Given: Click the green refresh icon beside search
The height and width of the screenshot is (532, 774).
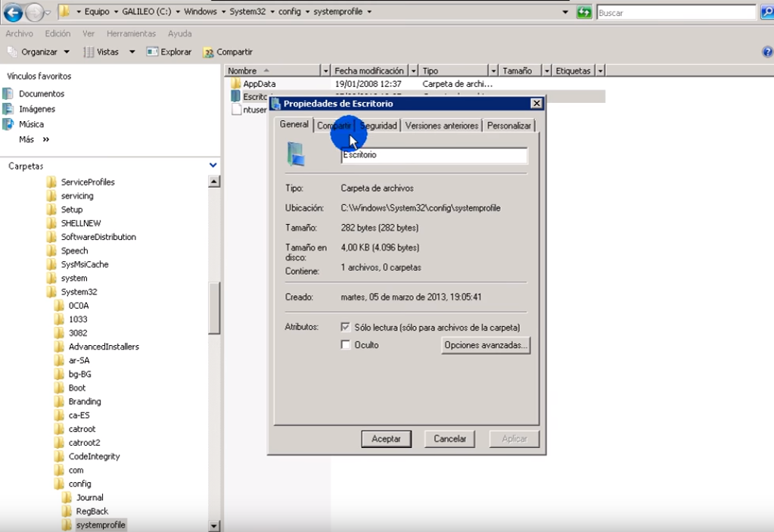Looking at the screenshot, I should (584, 12).
